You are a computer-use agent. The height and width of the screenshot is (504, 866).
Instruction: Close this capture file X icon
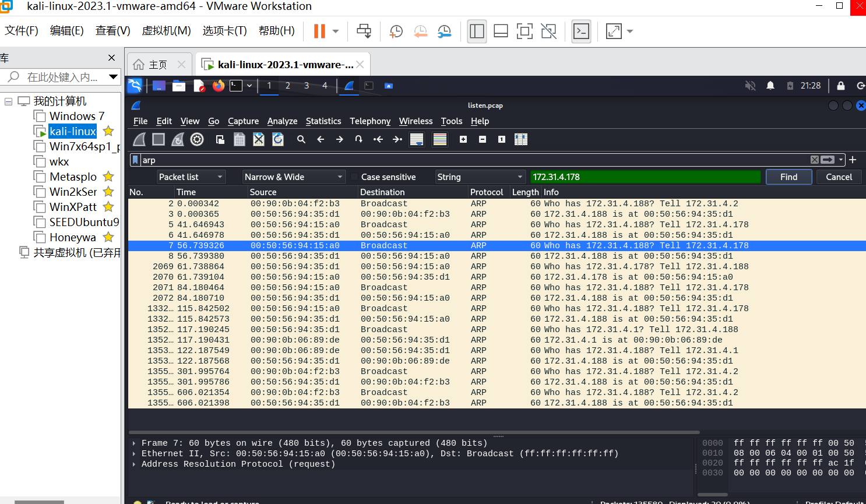point(259,139)
